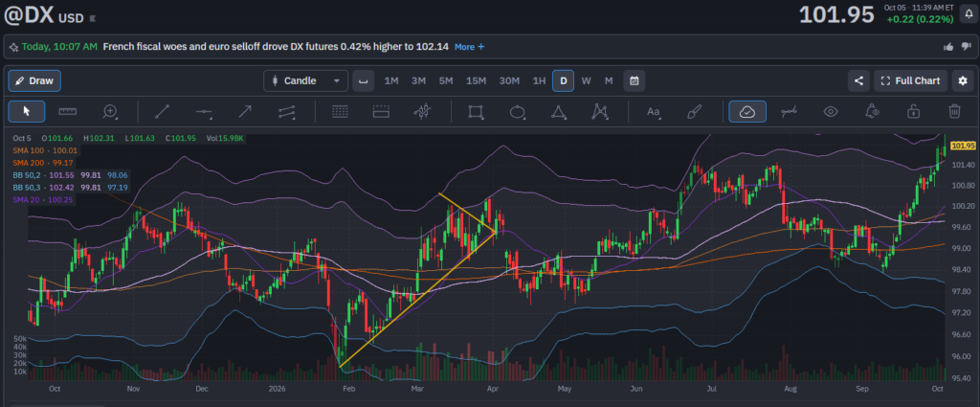Open the calendar date range picker
The image size is (980, 407).
click(635, 80)
